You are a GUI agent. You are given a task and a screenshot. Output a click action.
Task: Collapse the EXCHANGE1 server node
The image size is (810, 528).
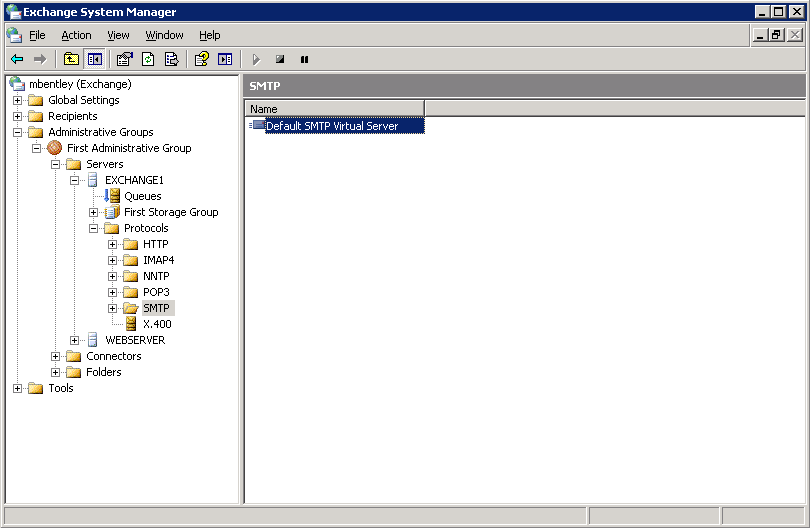pyautogui.click(x=74, y=180)
